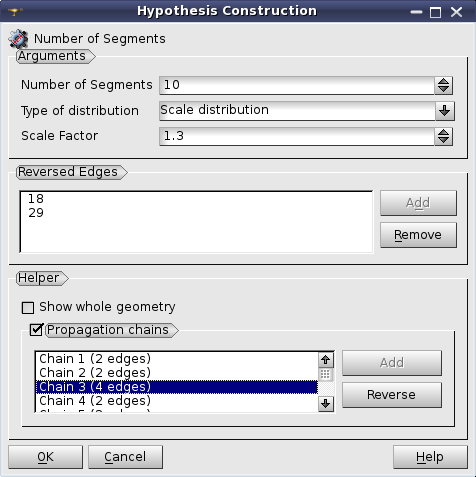Click the Number of Segments hypothesis icon

[x=18, y=39]
